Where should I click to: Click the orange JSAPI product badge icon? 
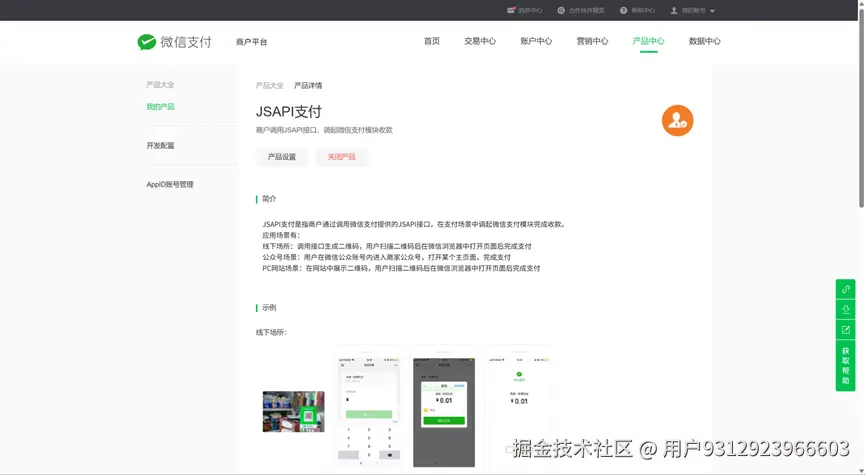(677, 120)
